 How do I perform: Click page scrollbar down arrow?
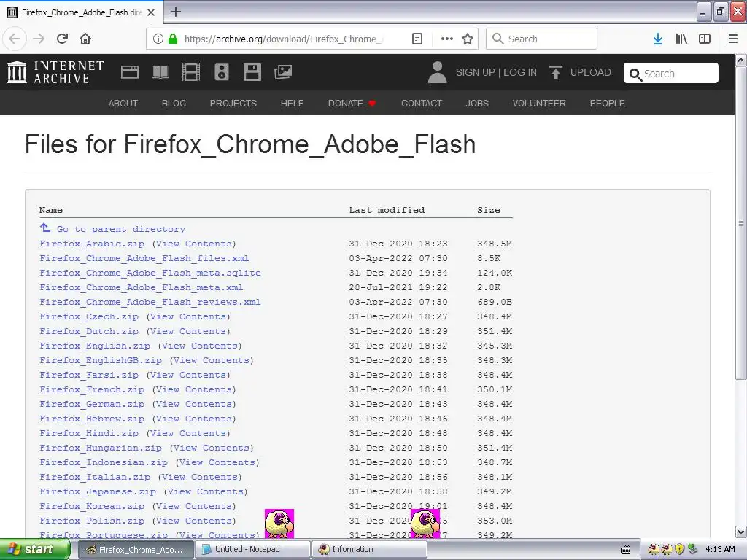click(x=740, y=532)
